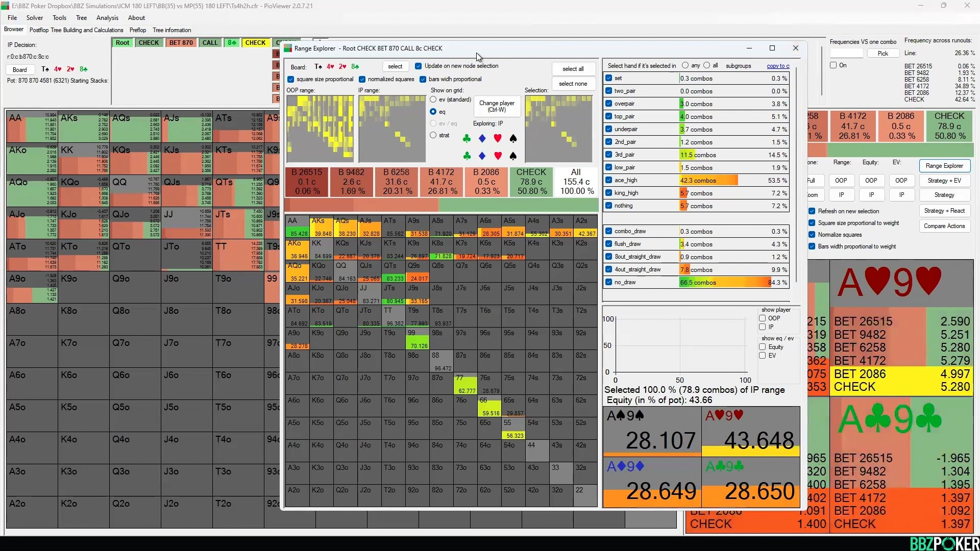
Task: Click the top-row blue diamond suit icon
Action: click(x=482, y=138)
